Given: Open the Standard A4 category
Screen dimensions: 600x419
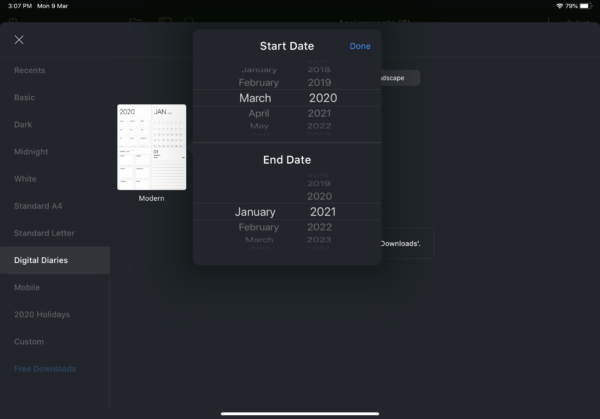Looking at the screenshot, I should click(38, 206).
